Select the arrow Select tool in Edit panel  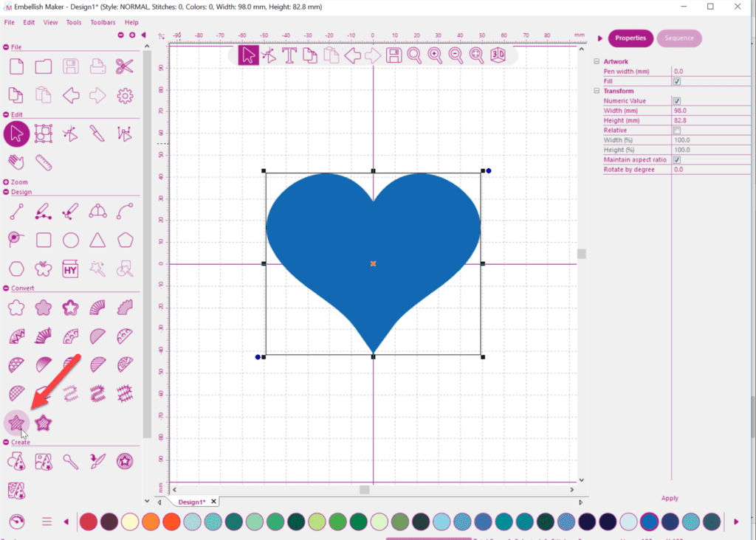16,134
